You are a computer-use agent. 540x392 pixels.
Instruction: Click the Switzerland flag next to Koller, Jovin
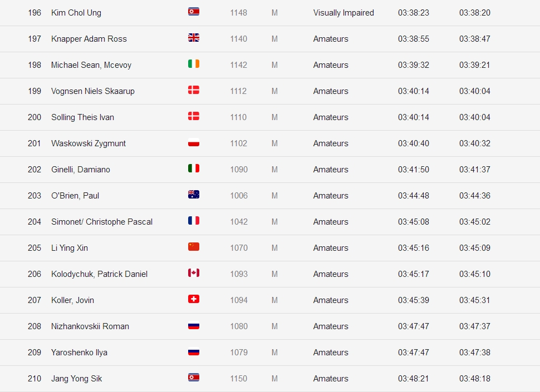[x=194, y=299]
